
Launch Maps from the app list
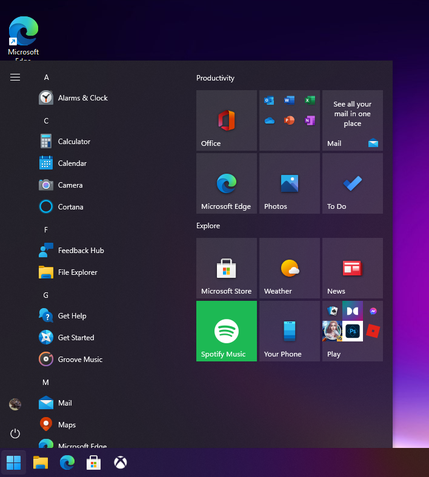[58, 425]
